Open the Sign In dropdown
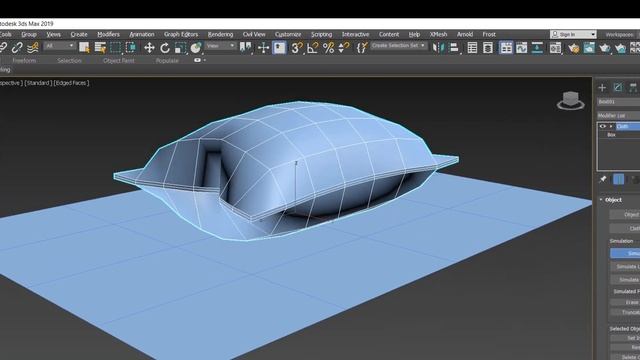The width and height of the screenshot is (640, 360). pos(573,34)
